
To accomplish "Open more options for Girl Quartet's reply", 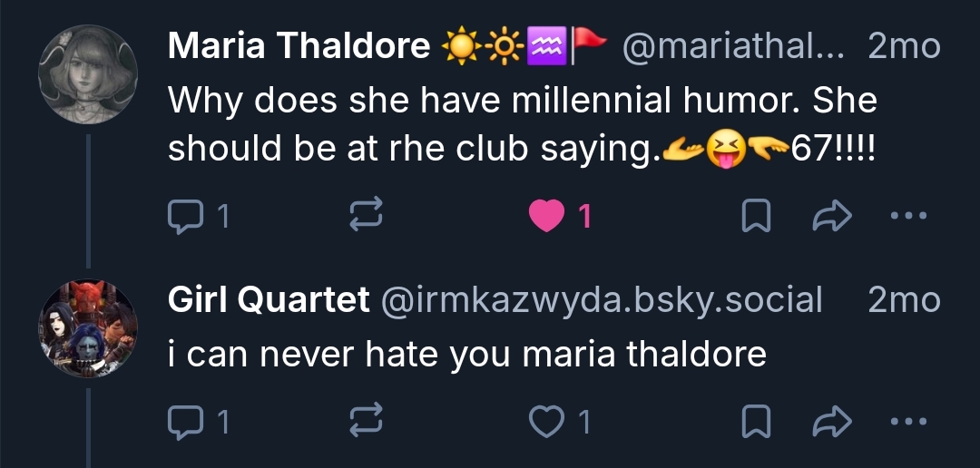I will click(908, 420).
